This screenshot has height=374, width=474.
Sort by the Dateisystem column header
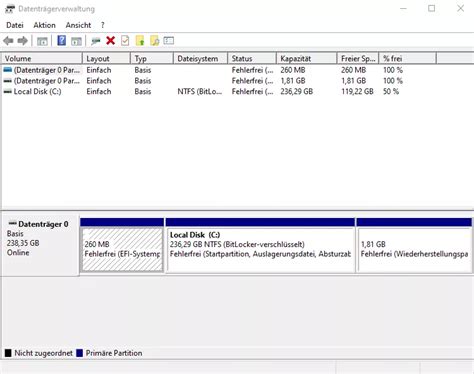pos(201,59)
